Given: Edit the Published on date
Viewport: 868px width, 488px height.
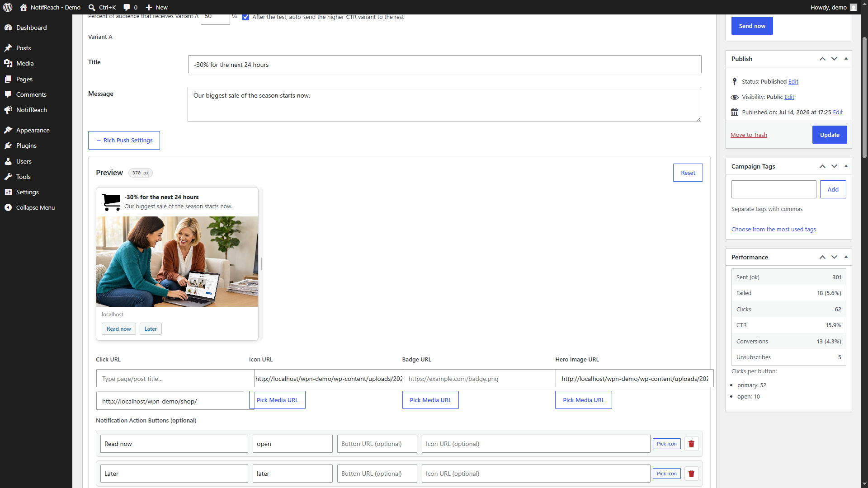Looking at the screenshot, I should [x=838, y=112].
